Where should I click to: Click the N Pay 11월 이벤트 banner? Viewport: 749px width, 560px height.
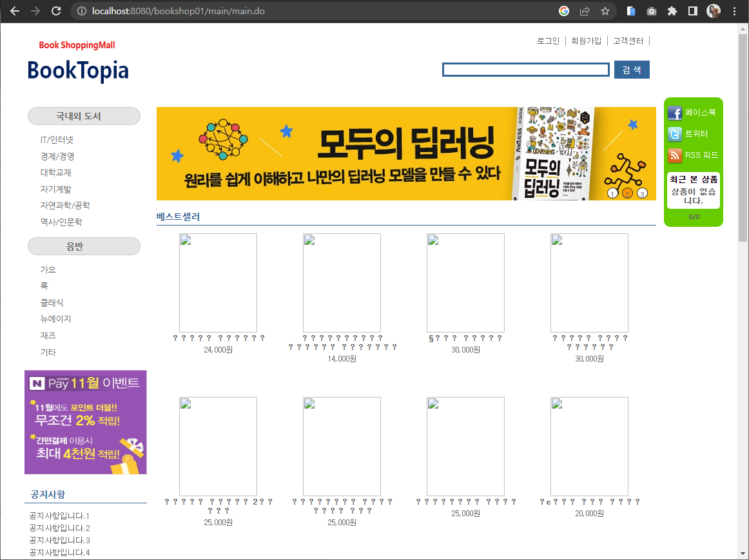point(86,422)
